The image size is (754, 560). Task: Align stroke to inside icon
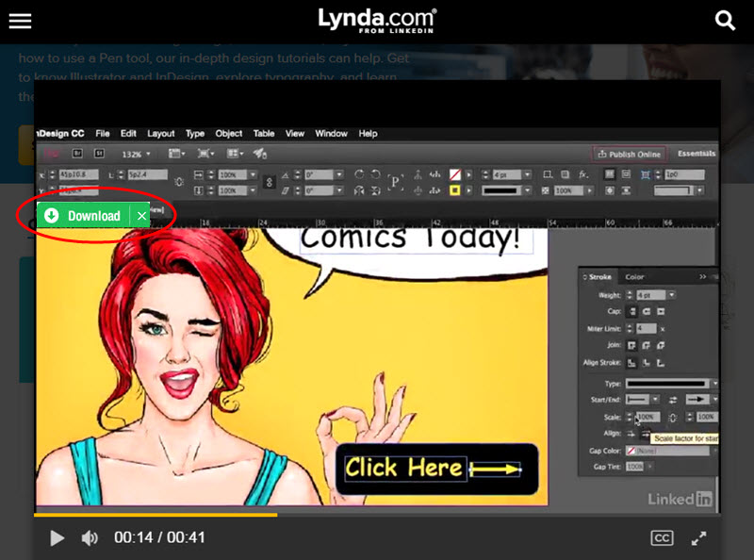pyautogui.click(x=647, y=363)
